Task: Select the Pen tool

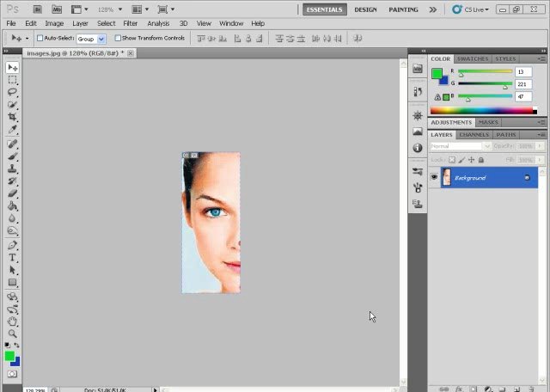Action: coord(12,245)
